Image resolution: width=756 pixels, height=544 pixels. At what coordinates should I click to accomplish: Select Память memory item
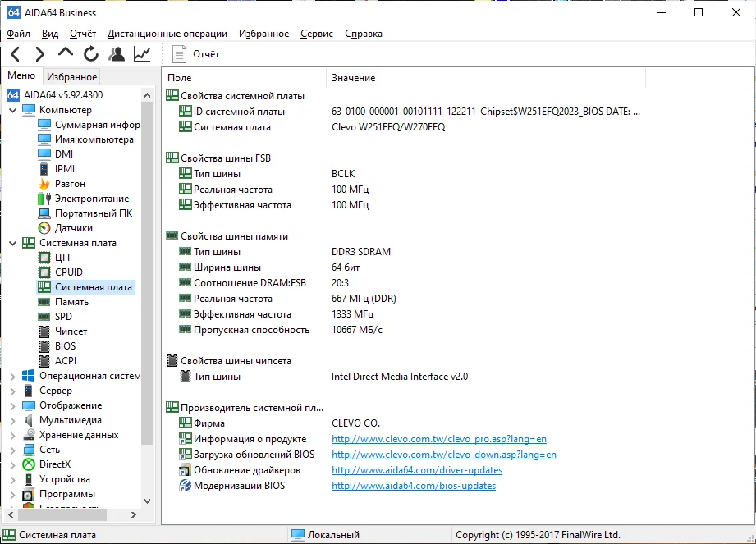point(63,302)
